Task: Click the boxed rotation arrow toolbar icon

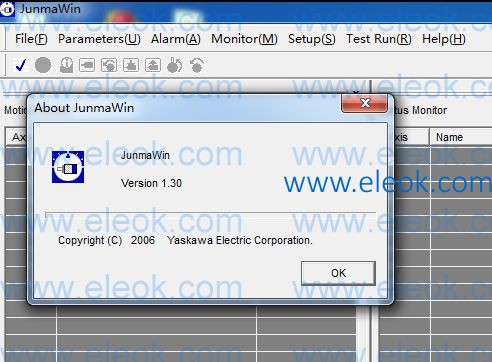Action: click(x=109, y=65)
